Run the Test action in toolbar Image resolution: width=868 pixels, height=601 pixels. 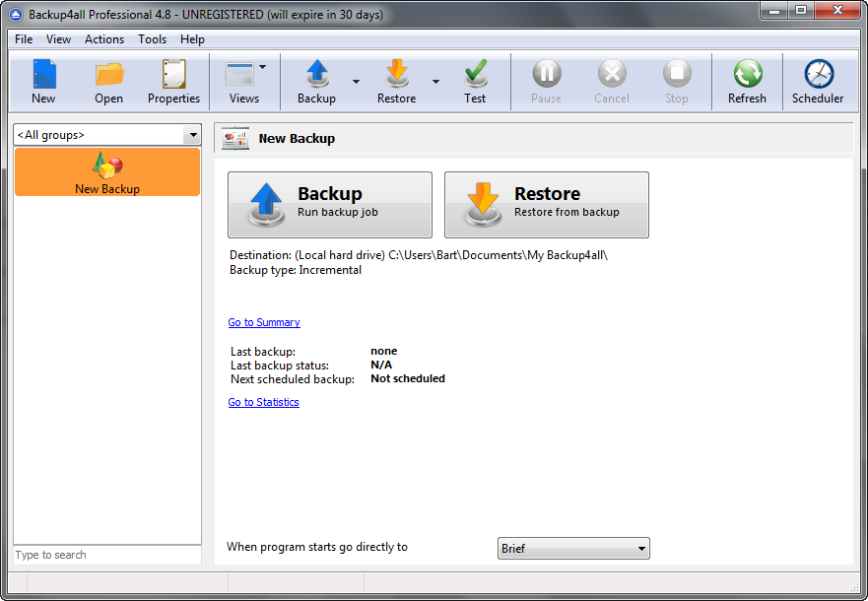[475, 82]
